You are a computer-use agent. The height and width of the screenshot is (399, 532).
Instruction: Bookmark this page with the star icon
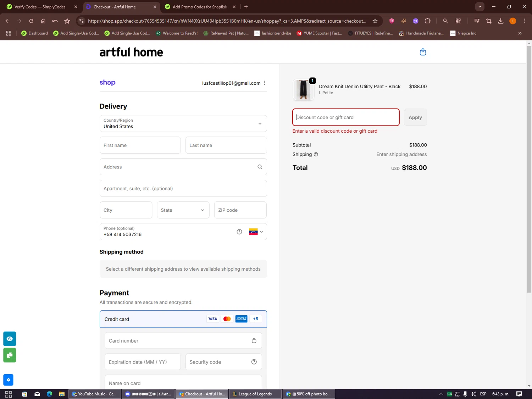point(375,21)
